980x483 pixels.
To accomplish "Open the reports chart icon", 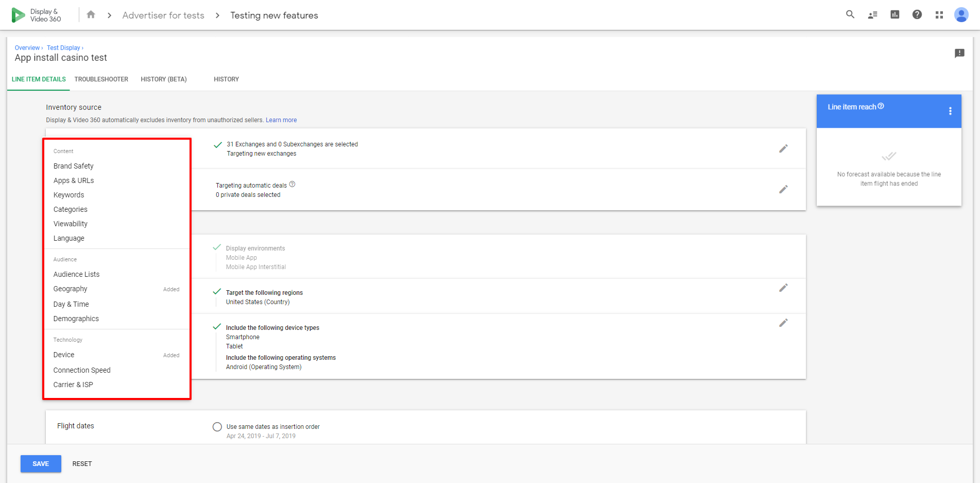I will click(895, 14).
